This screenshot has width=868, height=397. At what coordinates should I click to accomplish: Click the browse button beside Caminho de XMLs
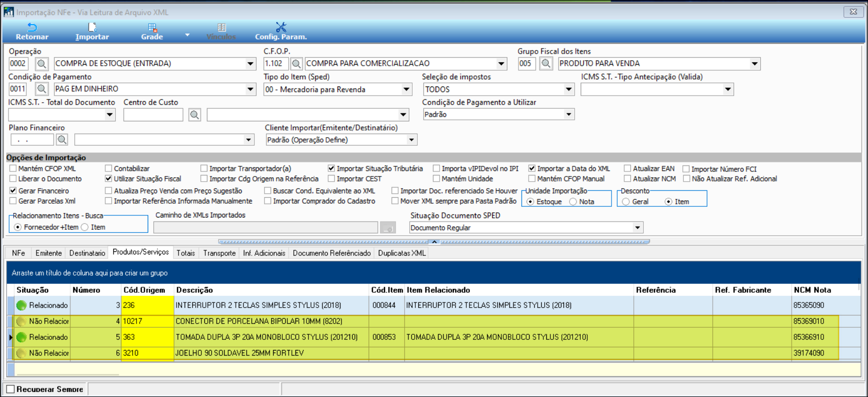pyautogui.click(x=388, y=228)
